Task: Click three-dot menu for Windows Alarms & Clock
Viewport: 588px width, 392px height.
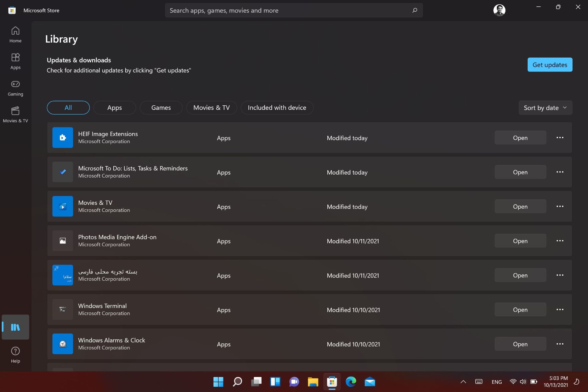Action: pyautogui.click(x=560, y=344)
